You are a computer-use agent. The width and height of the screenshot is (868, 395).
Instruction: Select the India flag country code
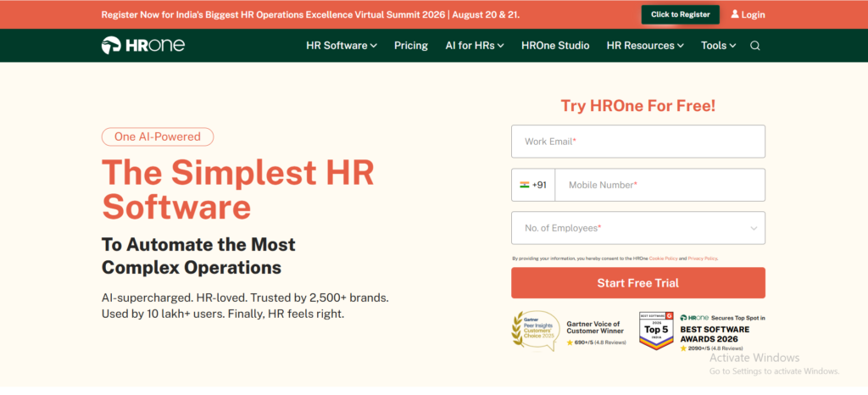(x=533, y=185)
